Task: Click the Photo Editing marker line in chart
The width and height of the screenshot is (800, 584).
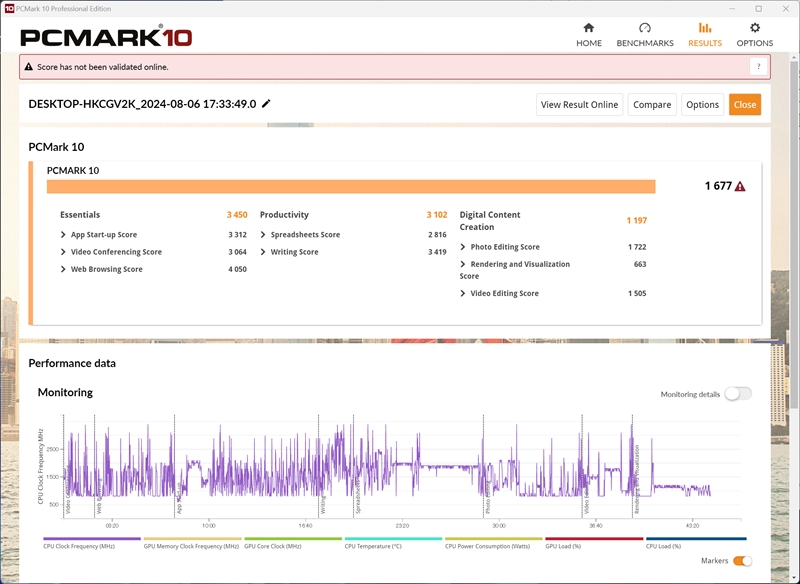Action: (484, 466)
